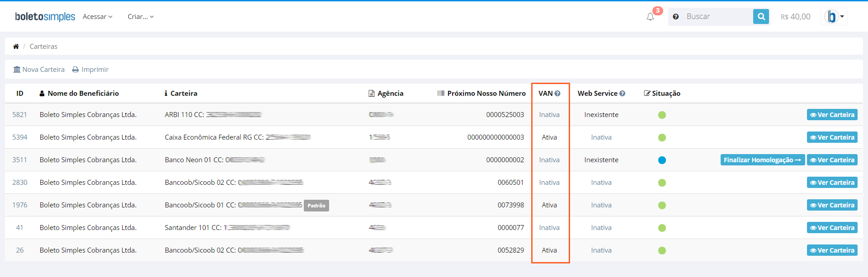Click Nova Carteira
Screen dimensions: 868x277
click(x=39, y=70)
